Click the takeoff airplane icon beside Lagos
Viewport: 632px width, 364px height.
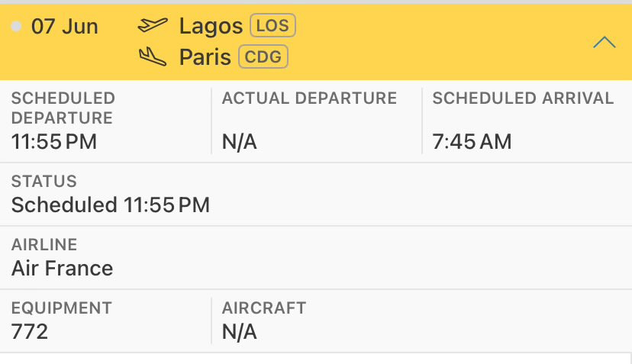click(x=152, y=26)
